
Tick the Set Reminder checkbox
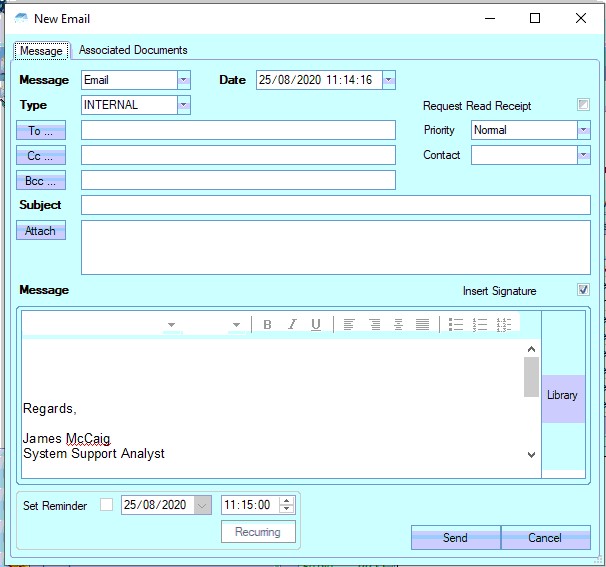[x=106, y=505]
